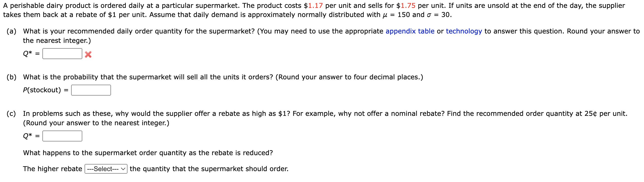Click the P(stockout) answer field
Screen dimensions: 644x182
tap(91, 90)
